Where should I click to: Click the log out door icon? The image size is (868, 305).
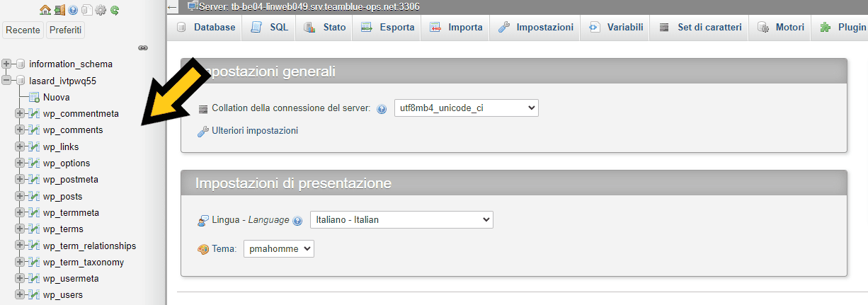click(59, 10)
